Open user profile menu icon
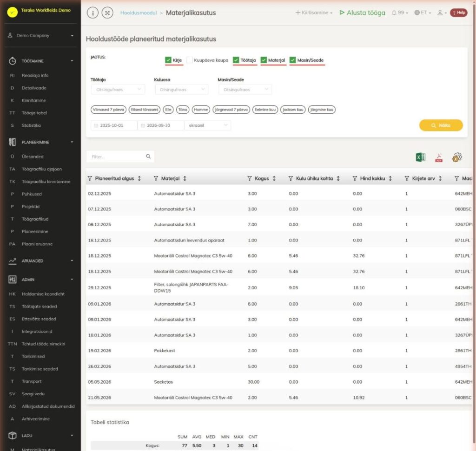Image resolution: width=476 pixels, height=451 pixels. click(442, 13)
